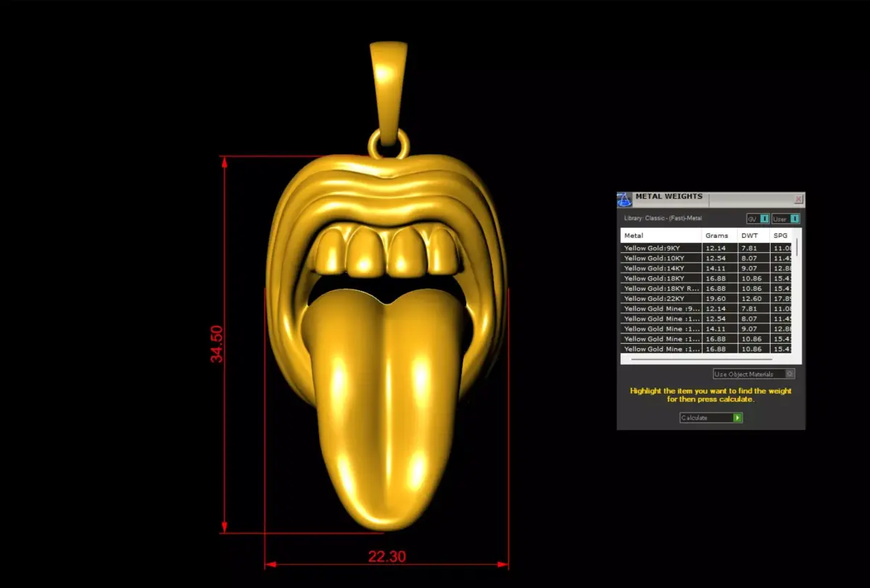Sort by the Metal column header

(661, 236)
